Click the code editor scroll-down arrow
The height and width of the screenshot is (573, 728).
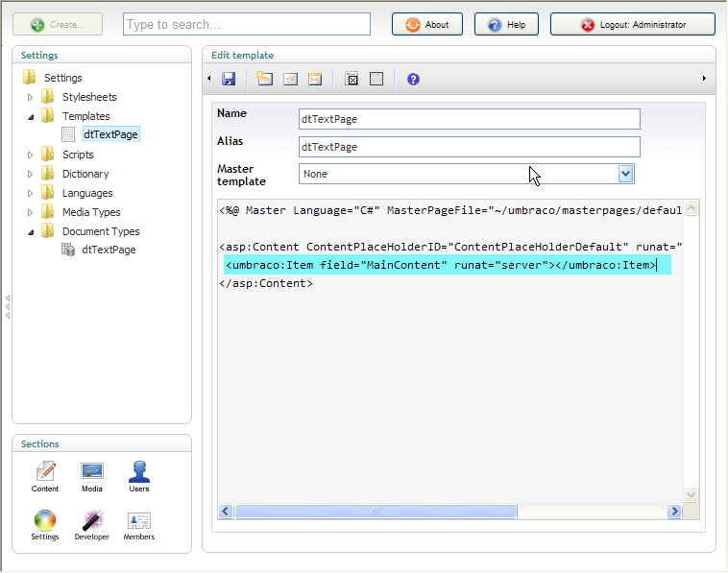point(692,494)
